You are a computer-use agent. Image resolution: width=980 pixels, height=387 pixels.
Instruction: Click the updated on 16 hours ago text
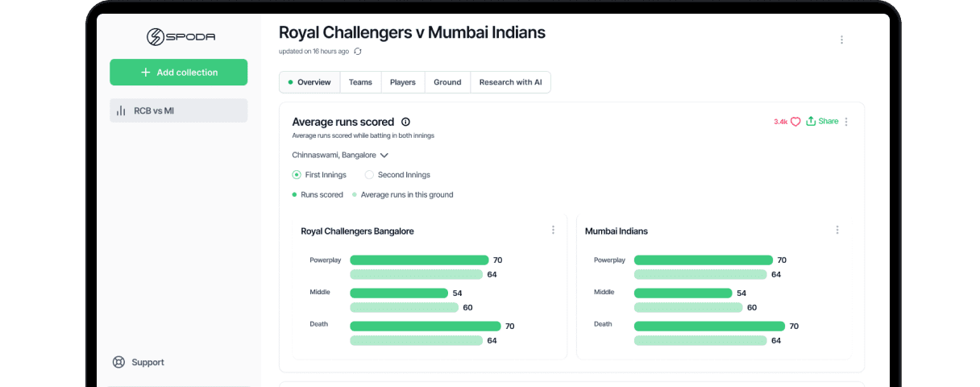pyautogui.click(x=314, y=52)
